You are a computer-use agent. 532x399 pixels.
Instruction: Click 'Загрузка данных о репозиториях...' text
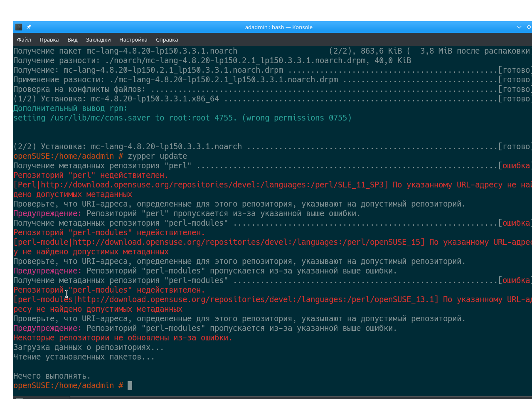(x=89, y=347)
